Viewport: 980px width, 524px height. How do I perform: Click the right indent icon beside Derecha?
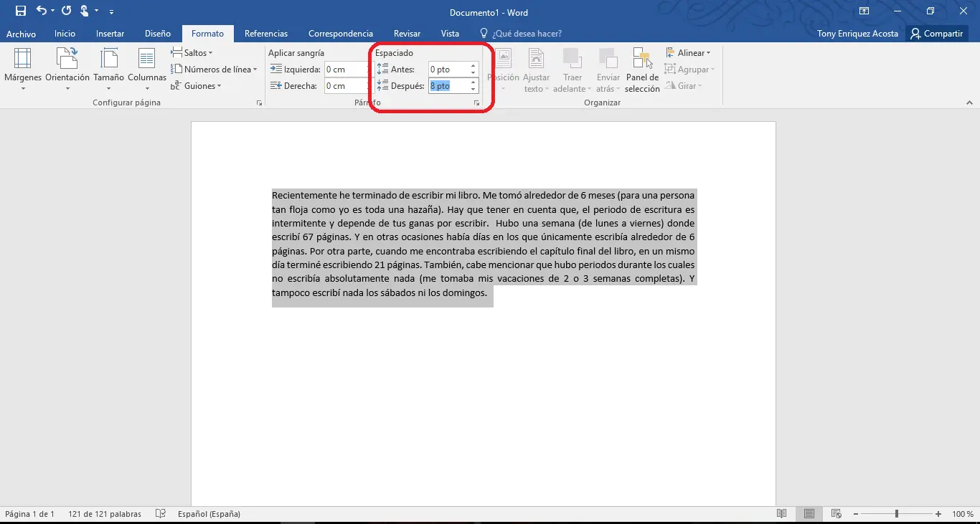click(276, 86)
